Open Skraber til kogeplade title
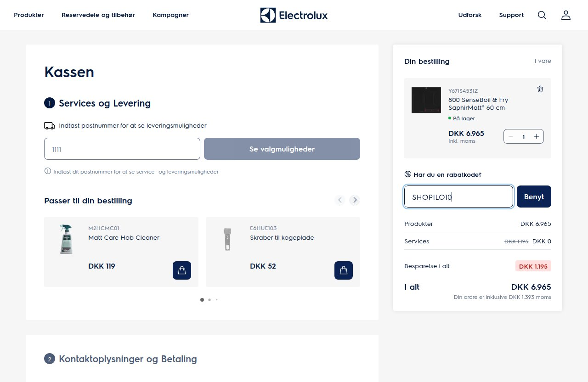The image size is (588, 382). click(282, 238)
